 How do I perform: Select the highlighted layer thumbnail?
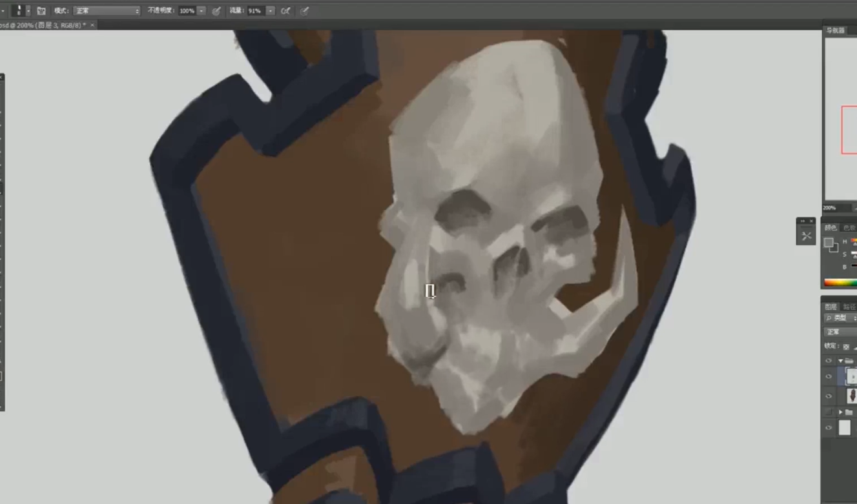(851, 377)
